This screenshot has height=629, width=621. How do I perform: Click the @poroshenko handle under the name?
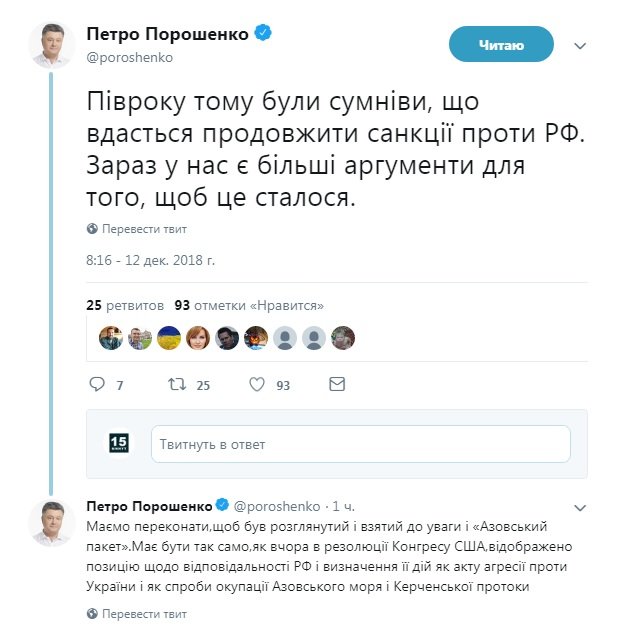[130, 58]
